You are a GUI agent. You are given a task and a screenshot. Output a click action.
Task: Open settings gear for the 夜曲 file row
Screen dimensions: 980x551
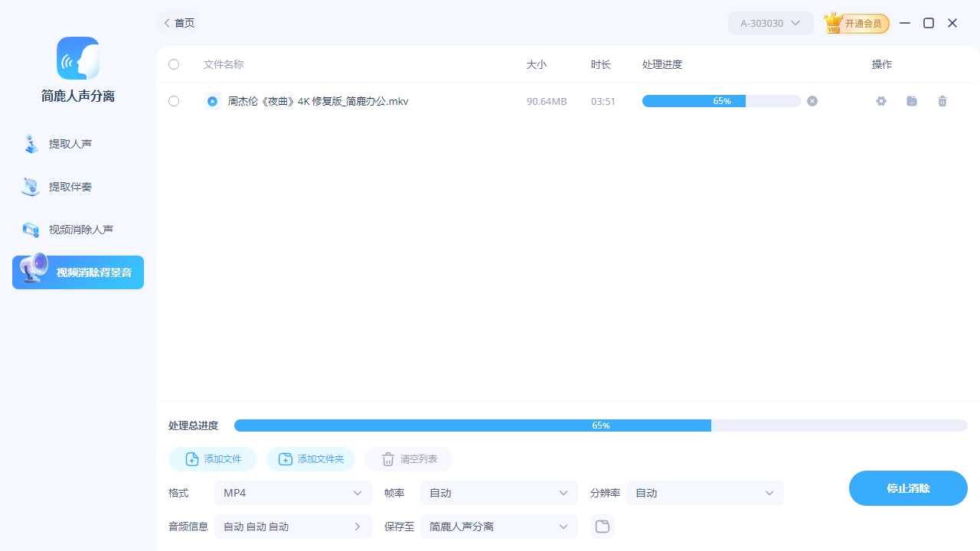[880, 100]
